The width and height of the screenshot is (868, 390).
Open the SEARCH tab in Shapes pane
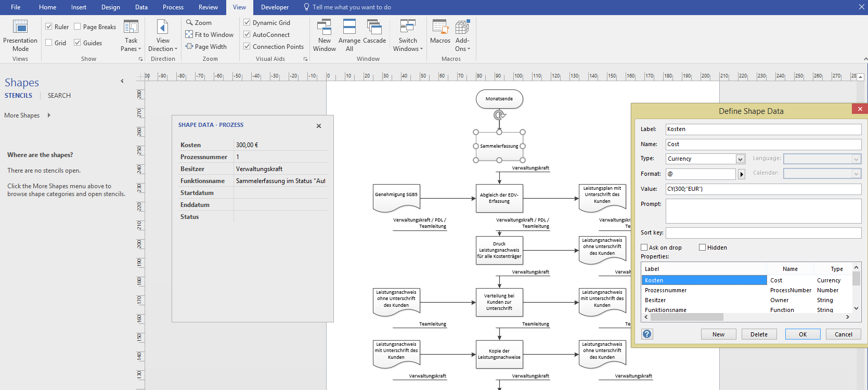click(x=59, y=96)
